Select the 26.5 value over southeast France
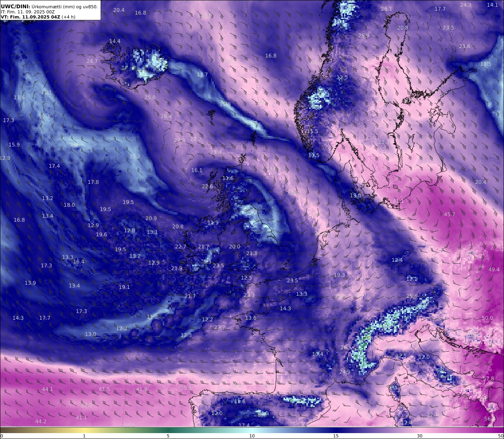The height and width of the screenshot is (439, 504). [346, 347]
